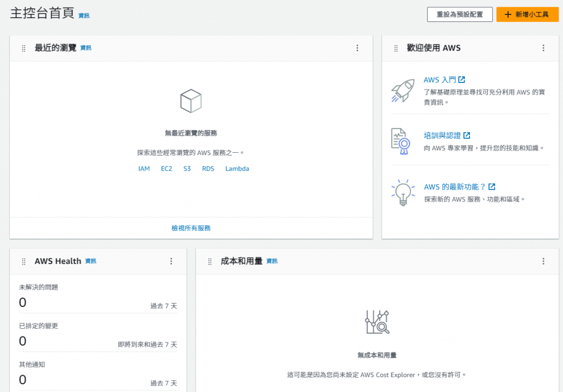Click the cube icon above 無最近瀏覽的服務
The height and width of the screenshot is (392, 563).
pyautogui.click(x=191, y=101)
